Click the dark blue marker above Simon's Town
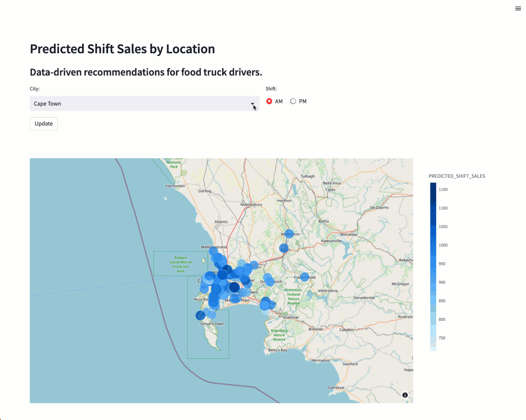This screenshot has height=420, width=526. (200, 315)
